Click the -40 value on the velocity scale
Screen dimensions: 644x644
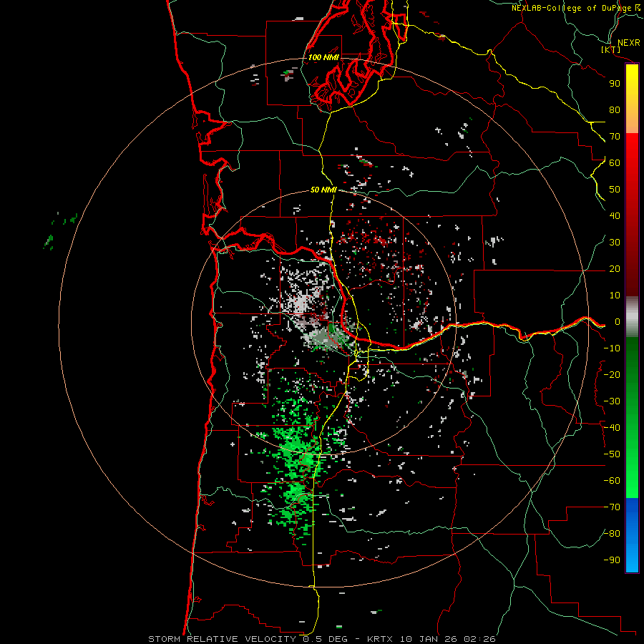point(612,428)
